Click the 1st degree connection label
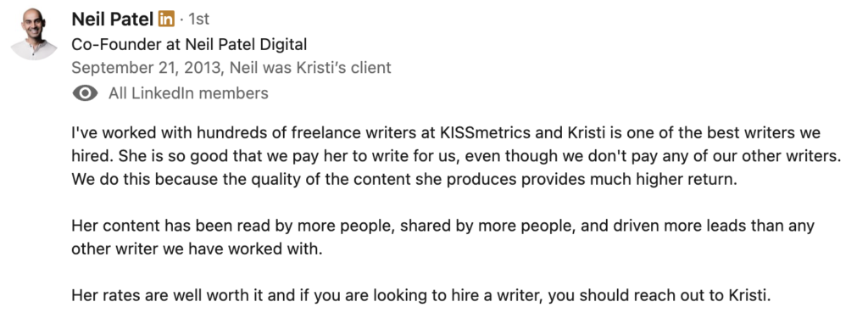This screenshot has width=868, height=313. 198,20
